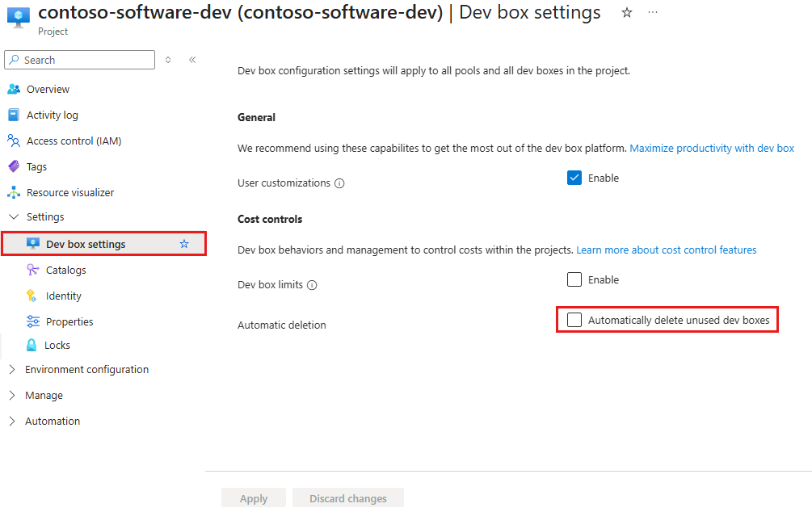Screen dimensions: 812x512
Task: Check Automatically delete unused dev boxes
Action: (574, 319)
